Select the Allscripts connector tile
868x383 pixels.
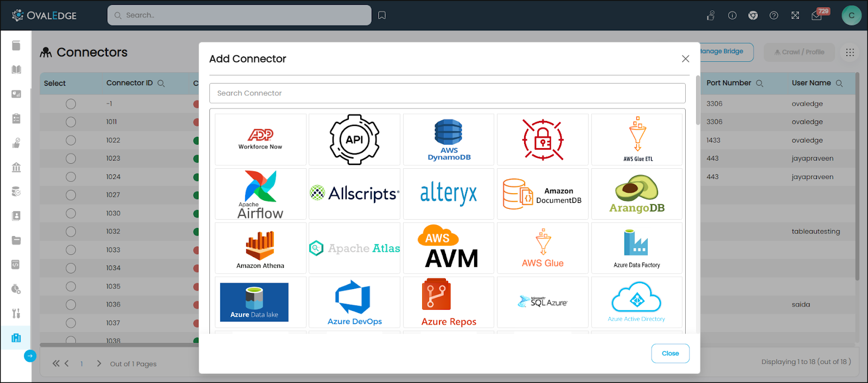[x=354, y=194]
